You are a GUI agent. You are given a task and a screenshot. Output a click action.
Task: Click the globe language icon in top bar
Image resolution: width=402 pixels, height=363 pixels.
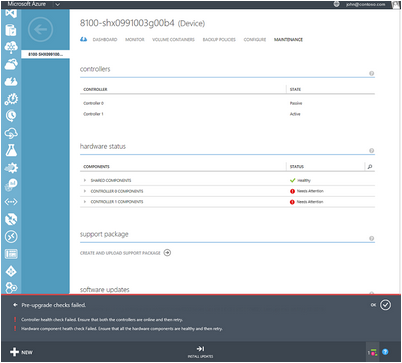click(x=336, y=4)
